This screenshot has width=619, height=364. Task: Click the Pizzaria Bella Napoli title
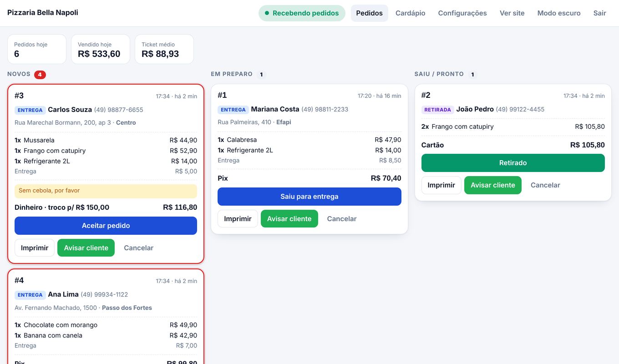pos(43,13)
